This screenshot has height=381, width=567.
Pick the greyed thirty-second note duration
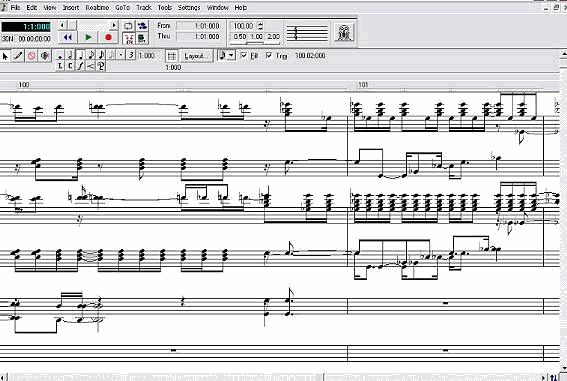point(111,55)
